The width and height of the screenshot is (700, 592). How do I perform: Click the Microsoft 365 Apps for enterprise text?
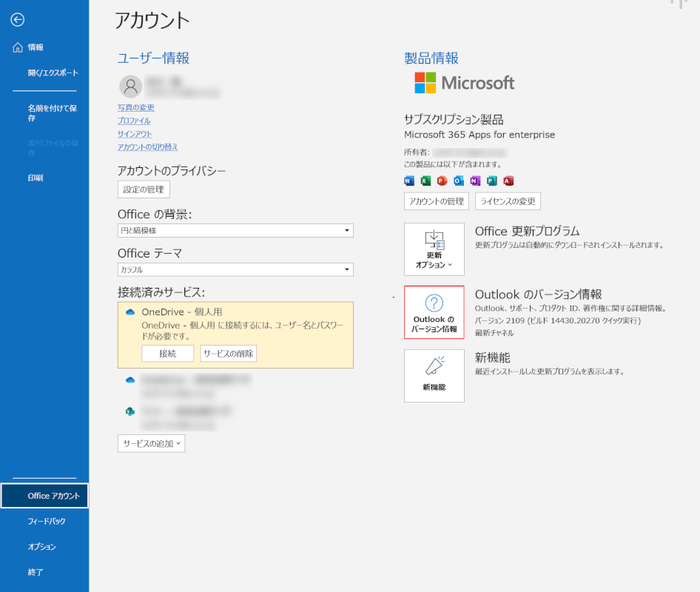[479, 135]
